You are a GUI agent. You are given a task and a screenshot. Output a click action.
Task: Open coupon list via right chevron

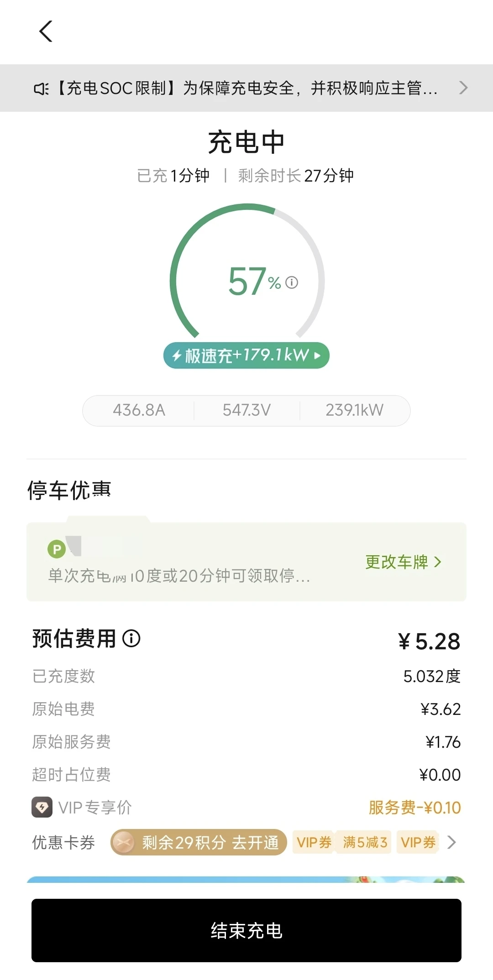coord(451,842)
